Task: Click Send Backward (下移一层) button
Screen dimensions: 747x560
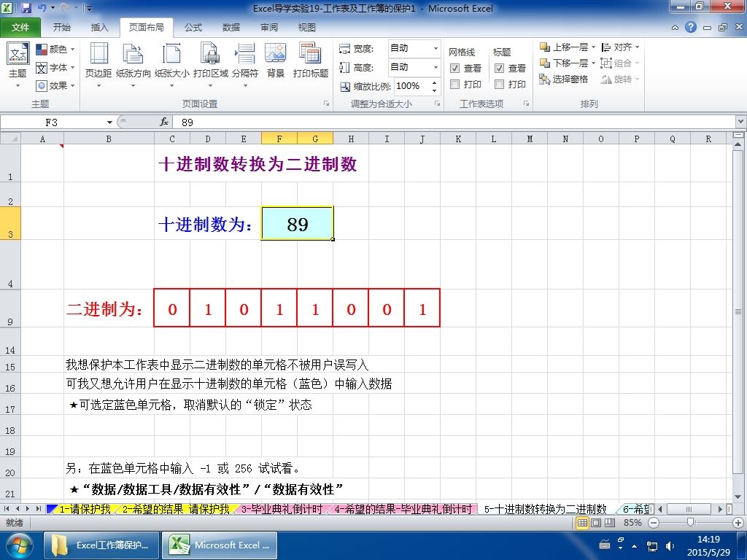Action: click(x=563, y=63)
